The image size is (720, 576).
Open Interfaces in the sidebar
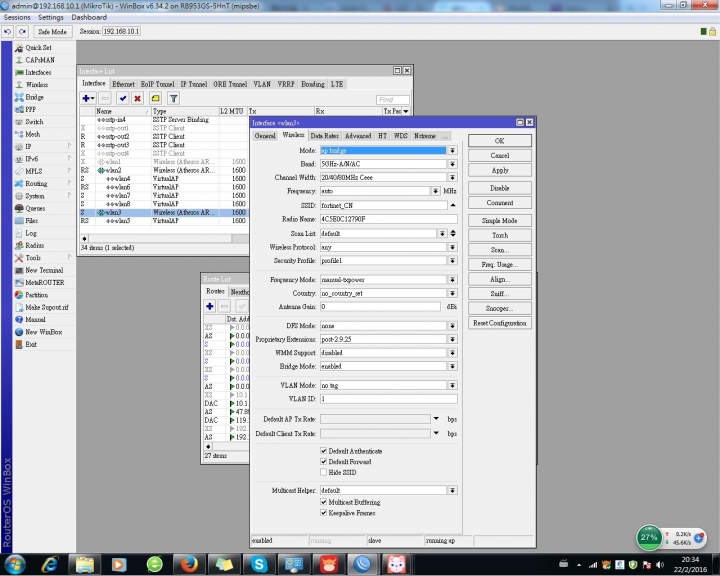[x=38, y=73]
